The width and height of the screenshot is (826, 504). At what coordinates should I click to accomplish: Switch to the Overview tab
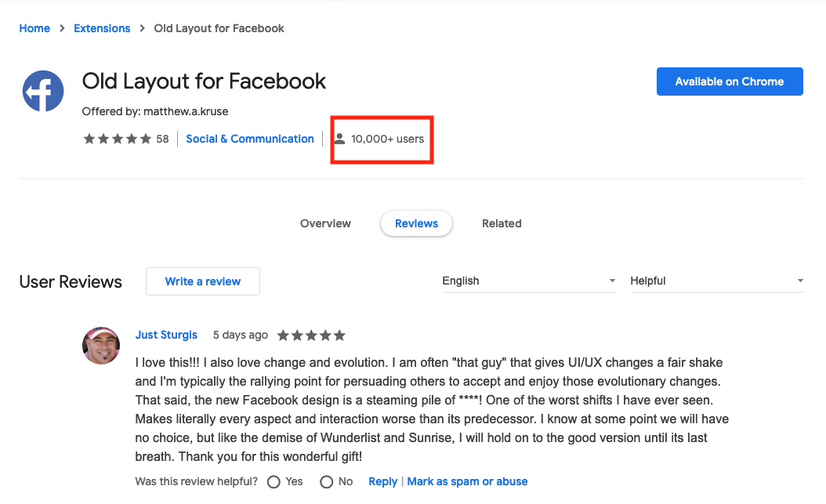[325, 224]
